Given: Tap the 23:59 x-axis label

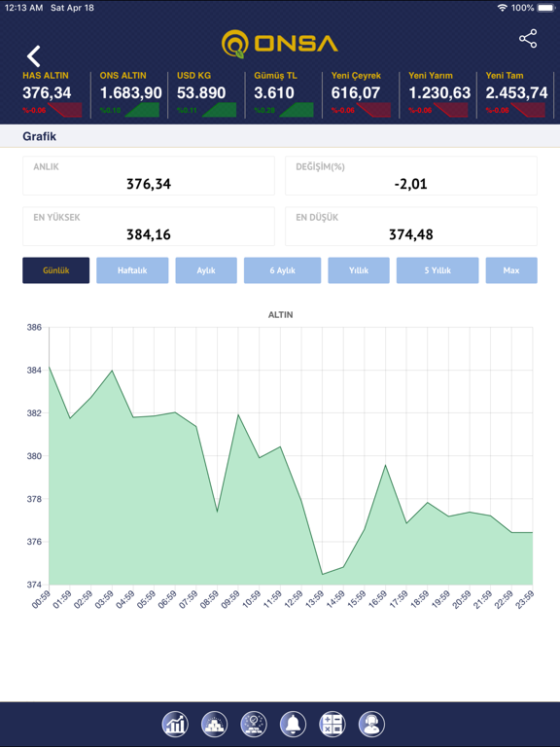Looking at the screenshot, I should [x=523, y=600].
